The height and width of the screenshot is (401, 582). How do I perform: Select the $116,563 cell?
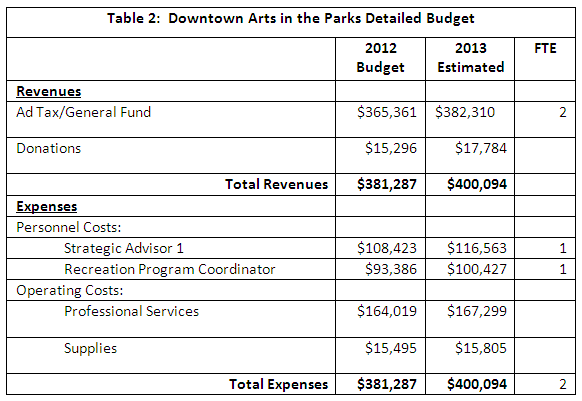[477, 248]
